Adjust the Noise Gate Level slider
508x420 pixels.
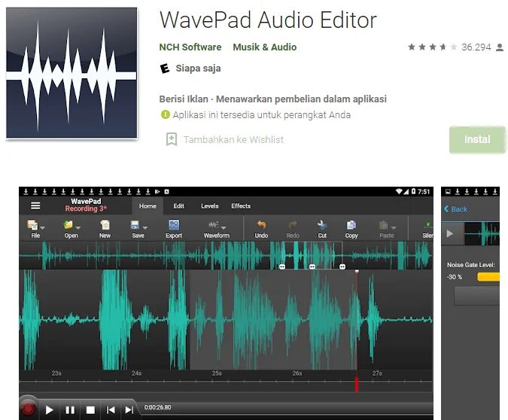488,277
